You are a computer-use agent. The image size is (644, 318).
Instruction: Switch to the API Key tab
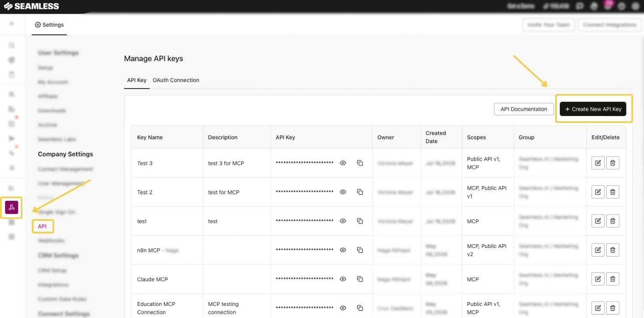coord(137,80)
